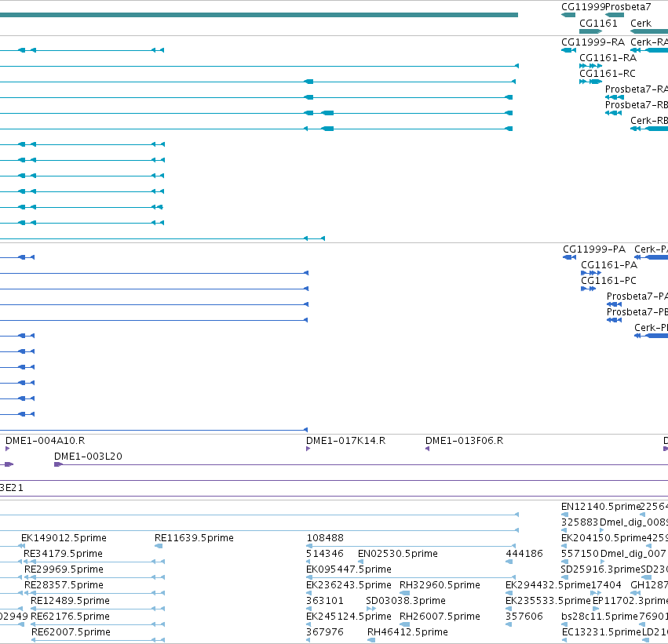Open the CG11999-RA transcript
The width and height of the screenshot is (668, 644).
coord(593,42)
